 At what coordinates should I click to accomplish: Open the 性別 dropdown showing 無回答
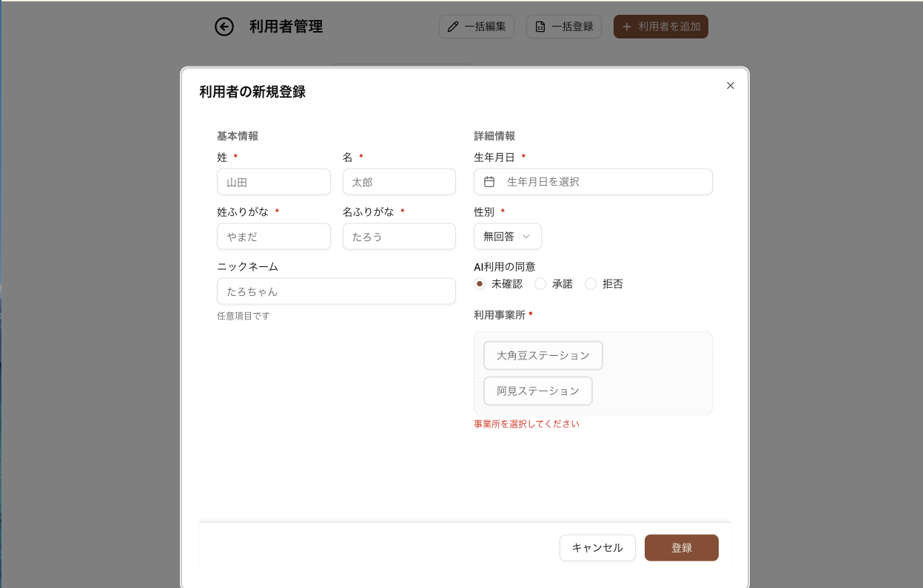tap(507, 237)
